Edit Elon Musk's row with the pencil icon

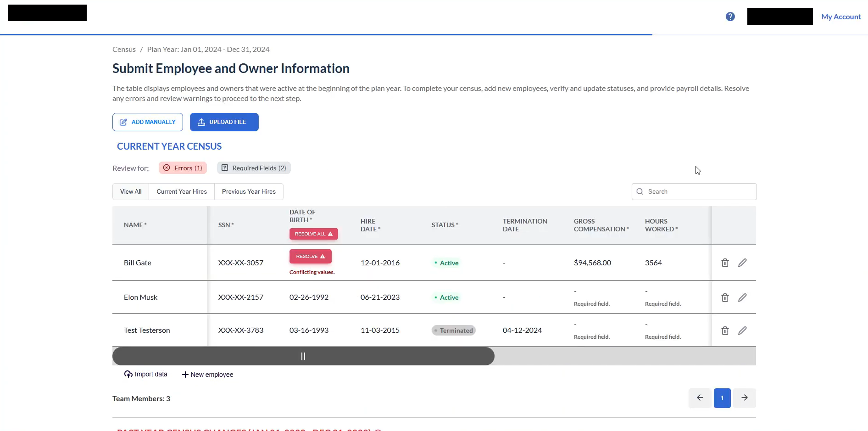742,297
